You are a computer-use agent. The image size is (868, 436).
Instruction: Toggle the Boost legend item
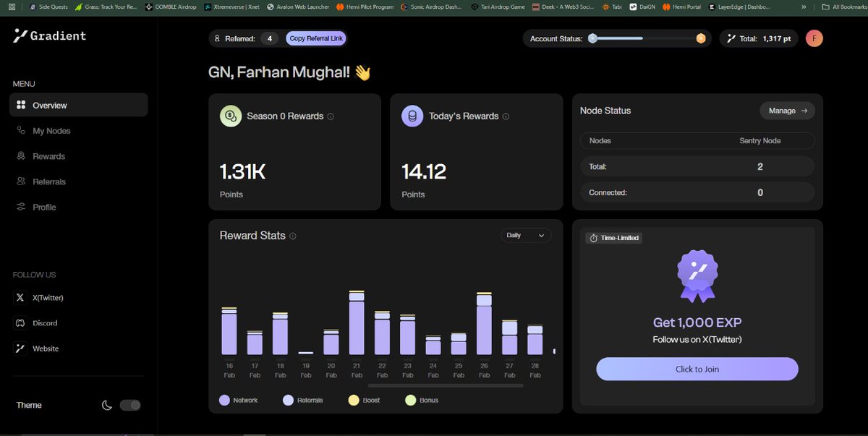coord(364,400)
